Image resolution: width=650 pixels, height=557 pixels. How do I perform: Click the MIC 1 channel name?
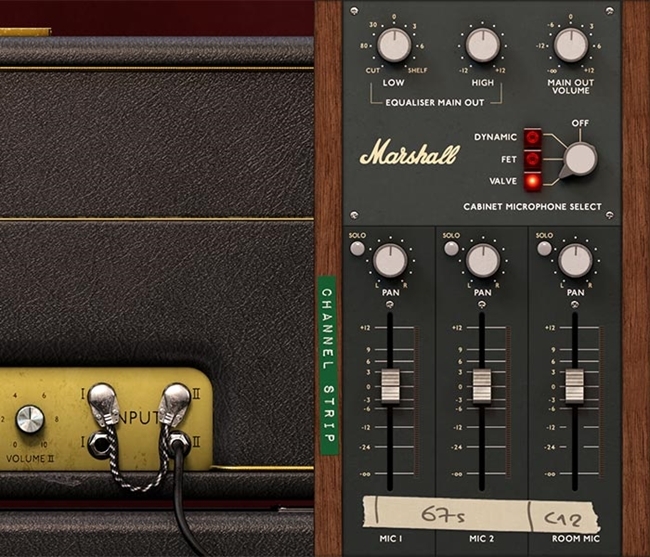(390, 538)
